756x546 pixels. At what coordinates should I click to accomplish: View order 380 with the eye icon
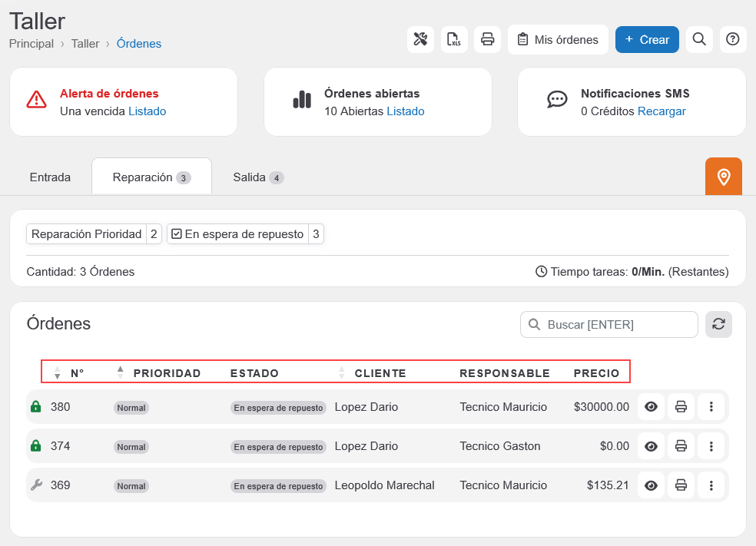(x=651, y=407)
